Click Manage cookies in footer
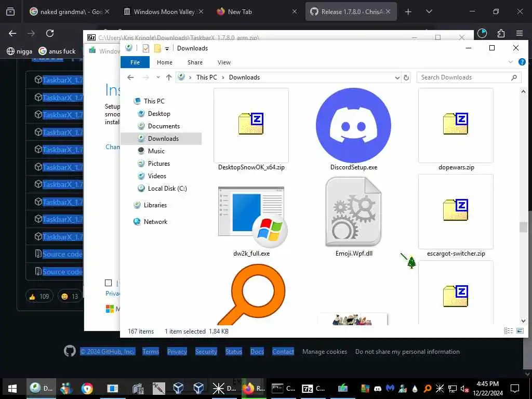The width and height of the screenshot is (532, 399). tap(325, 352)
